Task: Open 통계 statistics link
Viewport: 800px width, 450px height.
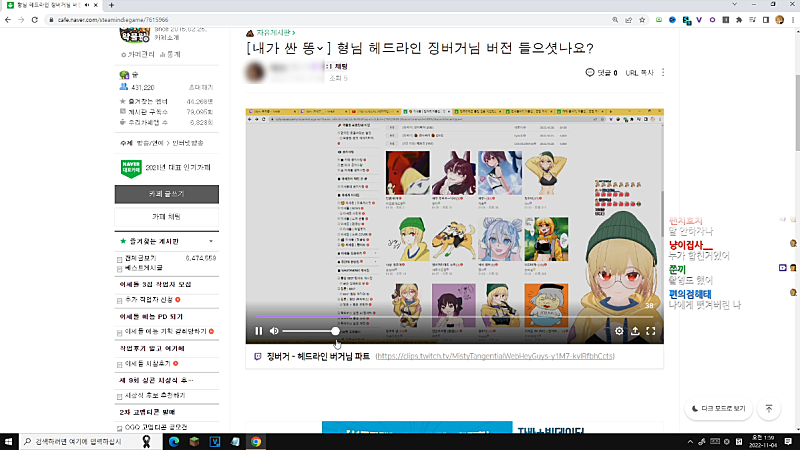Action: 170,54
